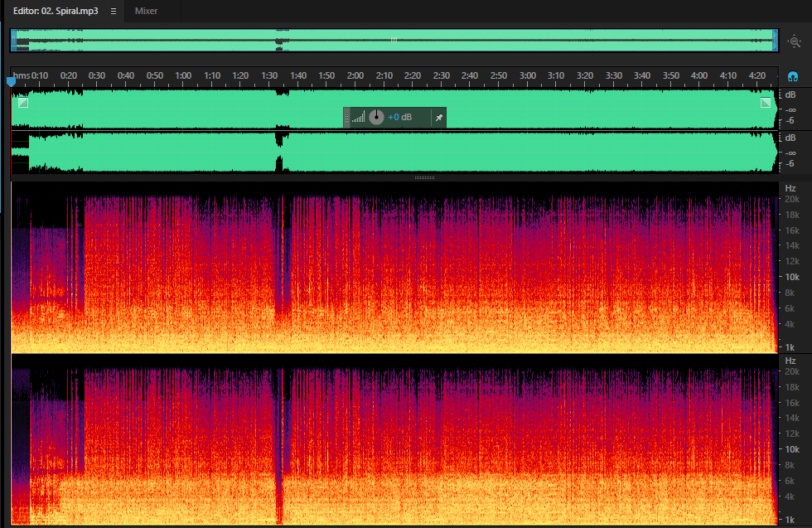Click the Fade In handle on the waveform
The image size is (812, 528).
[x=23, y=103]
